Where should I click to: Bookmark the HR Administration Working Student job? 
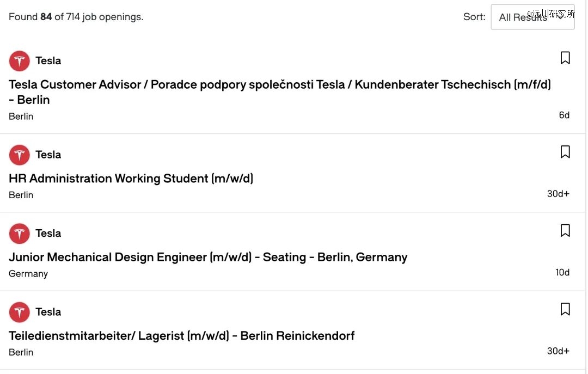point(565,152)
